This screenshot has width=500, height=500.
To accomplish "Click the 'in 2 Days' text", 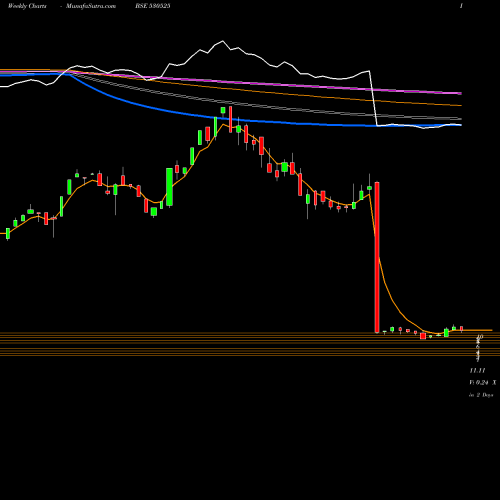I will (x=481, y=395).
